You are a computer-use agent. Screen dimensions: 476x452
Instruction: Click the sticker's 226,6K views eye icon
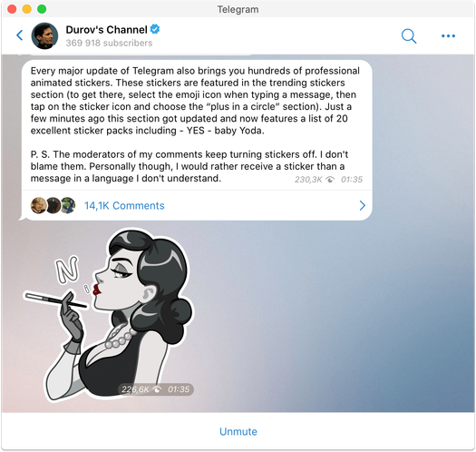pyautogui.click(x=157, y=389)
